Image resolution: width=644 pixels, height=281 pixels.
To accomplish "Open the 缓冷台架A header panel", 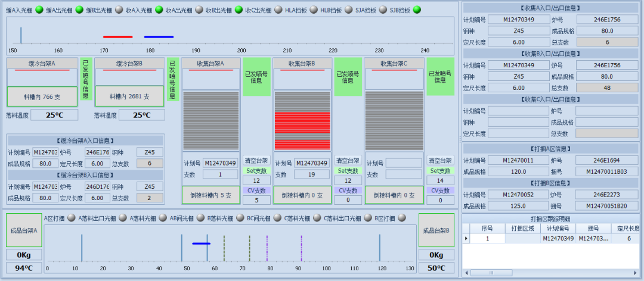I will pos(42,64).
